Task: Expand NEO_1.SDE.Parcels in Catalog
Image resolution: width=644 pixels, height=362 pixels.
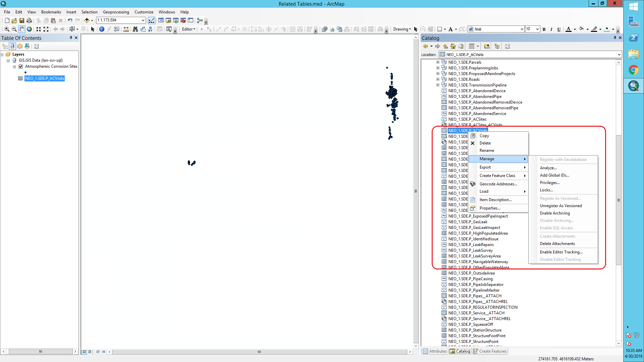Action: (438, 62)
